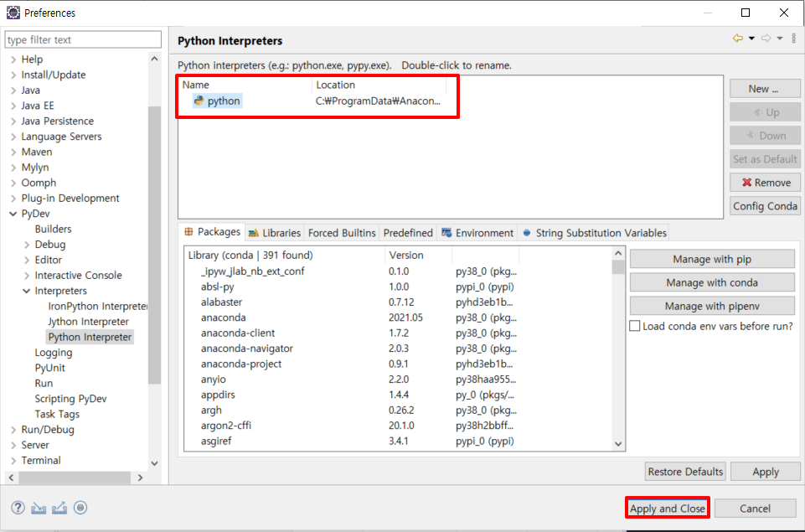The image size is (805, 532).
Task: Collapse the PyDev tree node
Action: click(x=13, y=214)
